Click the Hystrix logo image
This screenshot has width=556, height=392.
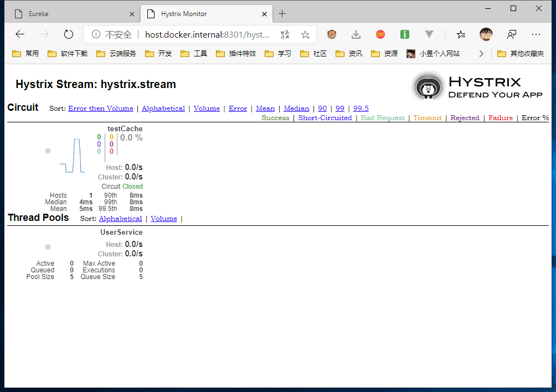pos(477,85)
